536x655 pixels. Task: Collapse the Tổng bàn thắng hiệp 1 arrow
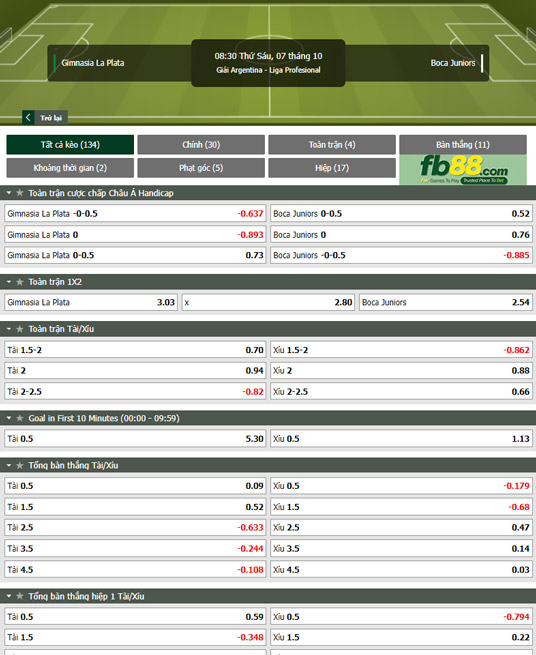(9, 596)
